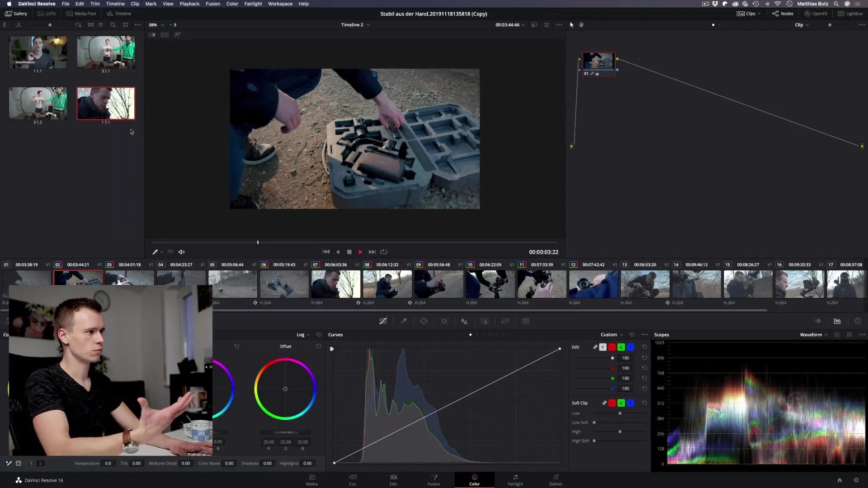Toggle bypass color grades icon
Image resolution: width=868 pixels, height=488 pixels.
534,25
